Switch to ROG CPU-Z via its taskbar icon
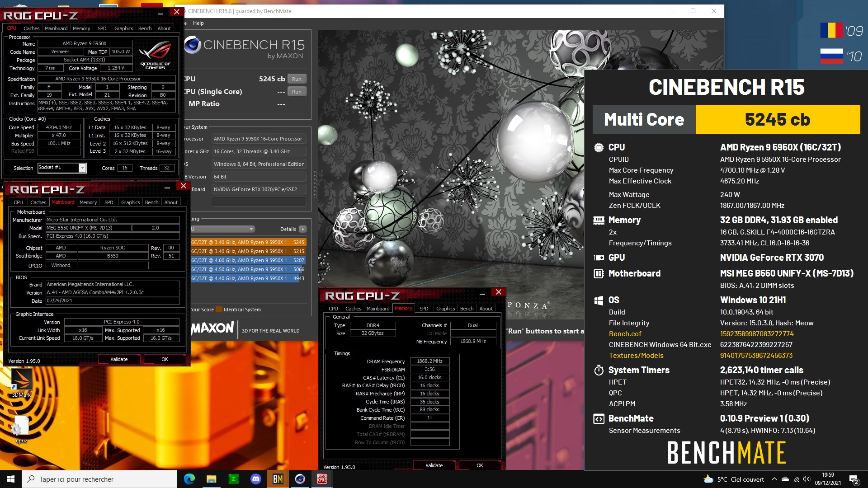The image size is (868, 488). point(322,479)
